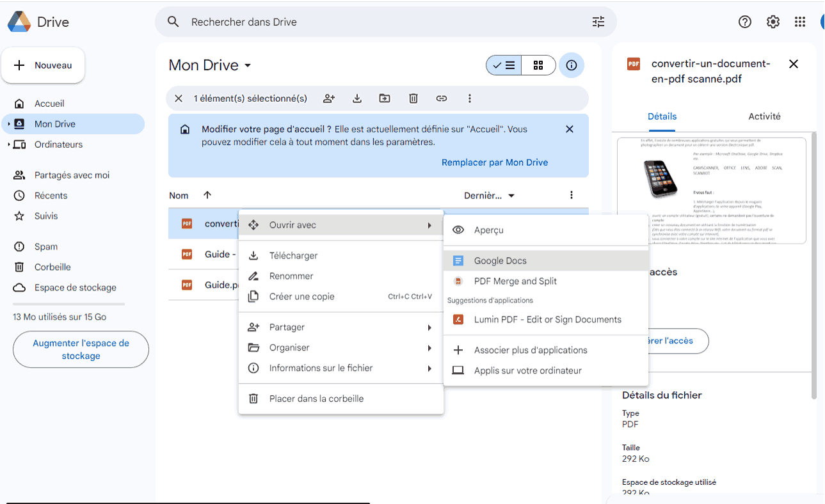Click the copy link toolbar icon
The height and width of the screenshot is (504, 825).
[441, 98]
